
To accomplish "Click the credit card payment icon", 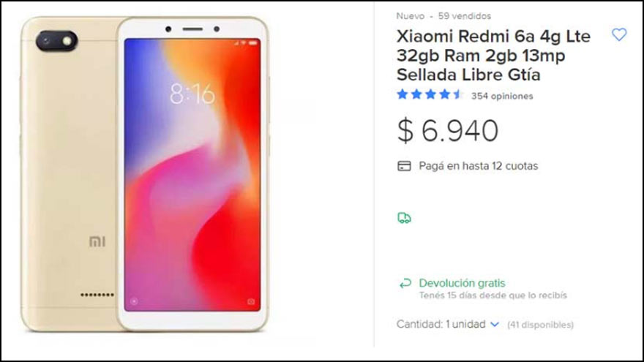I will (404, 166).
